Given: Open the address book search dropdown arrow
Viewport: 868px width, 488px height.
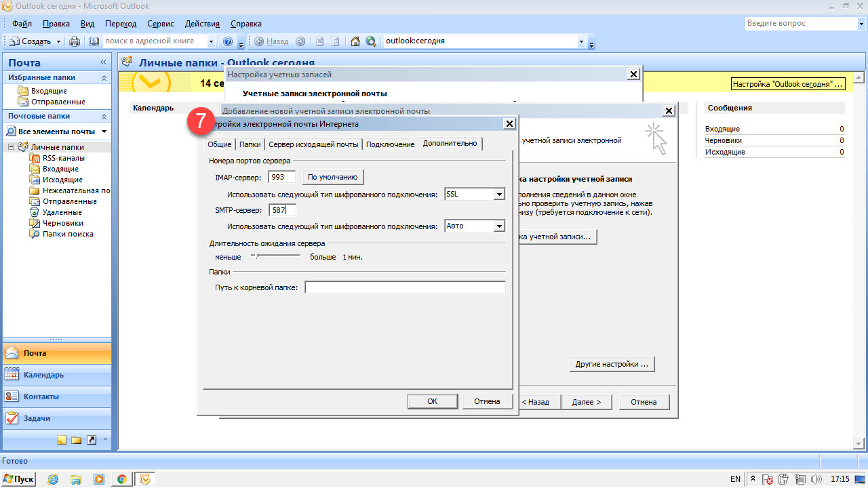Looking at the screenshot, I should pyautogui.click(x=211, y=41).
